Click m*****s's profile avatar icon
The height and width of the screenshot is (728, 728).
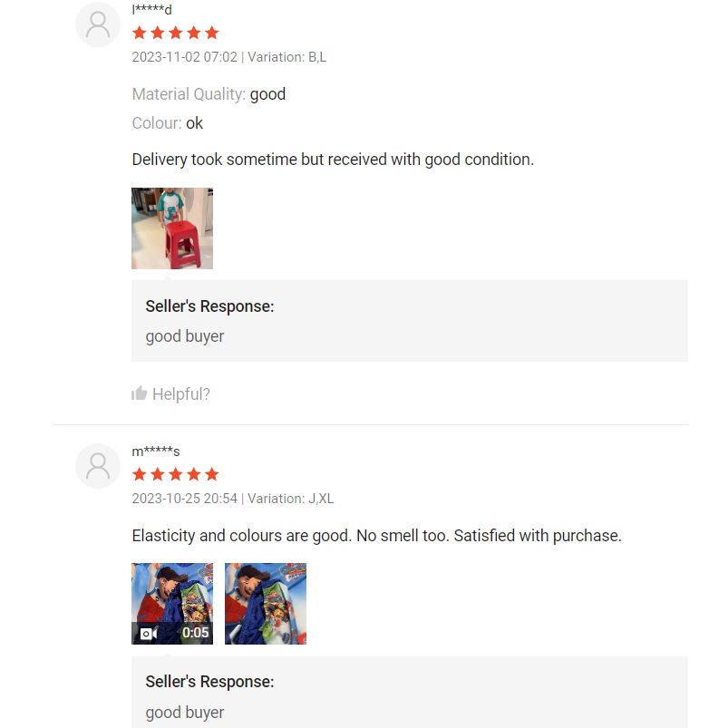coord(98,466)
